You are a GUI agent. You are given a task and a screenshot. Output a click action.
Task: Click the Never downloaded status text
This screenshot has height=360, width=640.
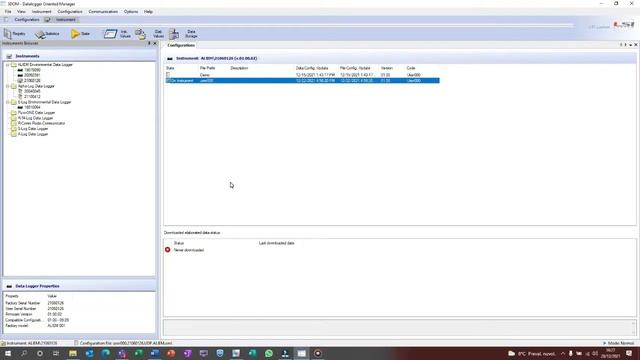[189, 250]
